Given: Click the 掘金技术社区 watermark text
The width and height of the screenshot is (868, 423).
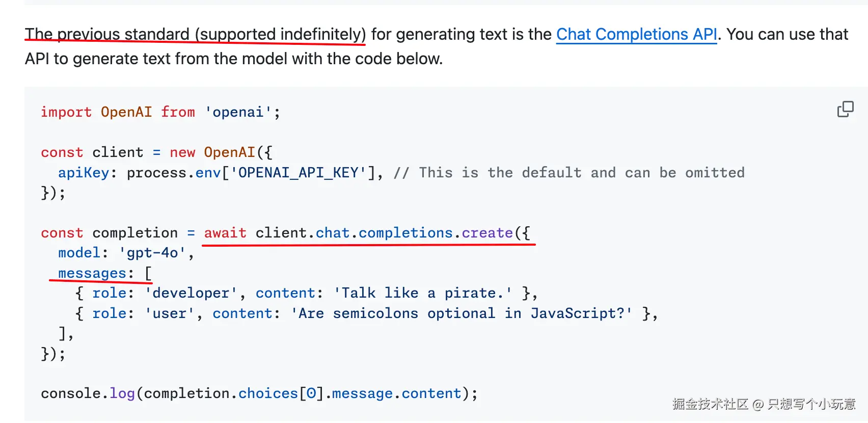Looking at the screenshot, I should pos(710,404).
